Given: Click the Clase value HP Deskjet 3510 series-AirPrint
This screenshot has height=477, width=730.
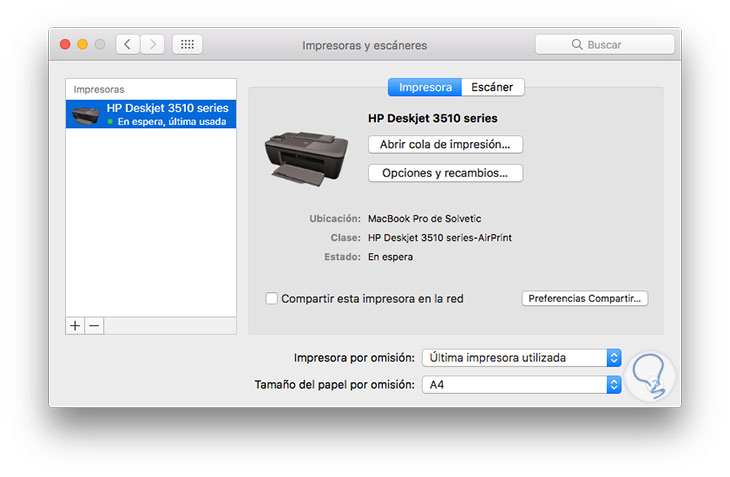Looking at the screenshot, I should [439, 238].
